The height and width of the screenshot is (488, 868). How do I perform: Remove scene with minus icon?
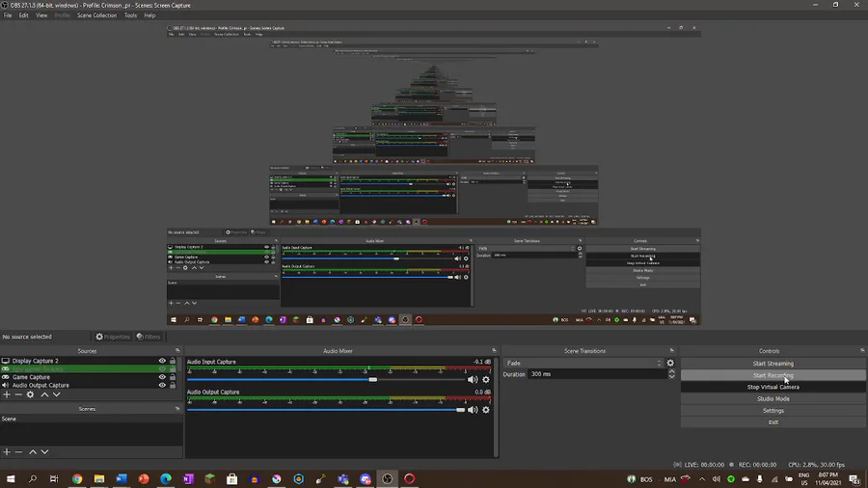click(x=18, y=452)
